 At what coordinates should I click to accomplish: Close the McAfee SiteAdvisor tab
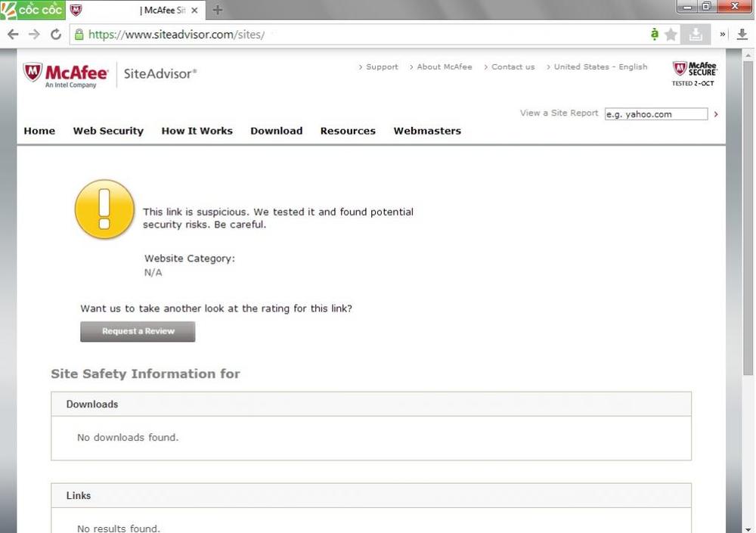coord(194,10)
